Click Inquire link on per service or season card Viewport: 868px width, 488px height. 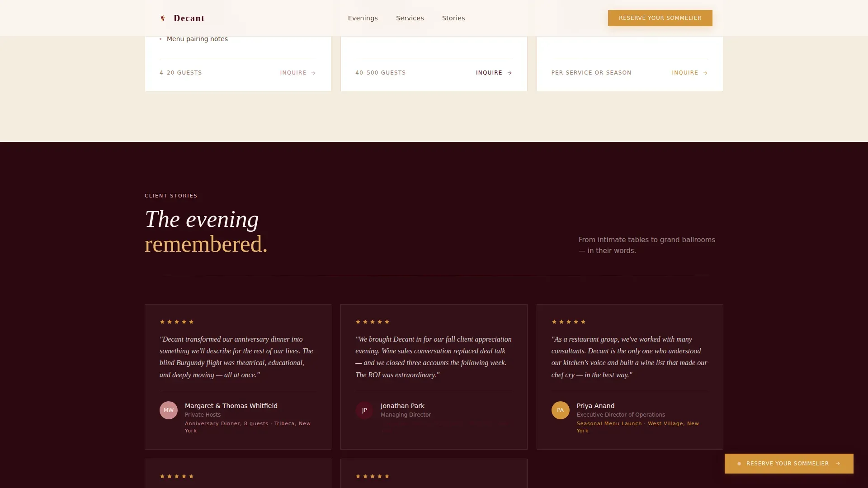pyautogui.click(x=690, y=73)
